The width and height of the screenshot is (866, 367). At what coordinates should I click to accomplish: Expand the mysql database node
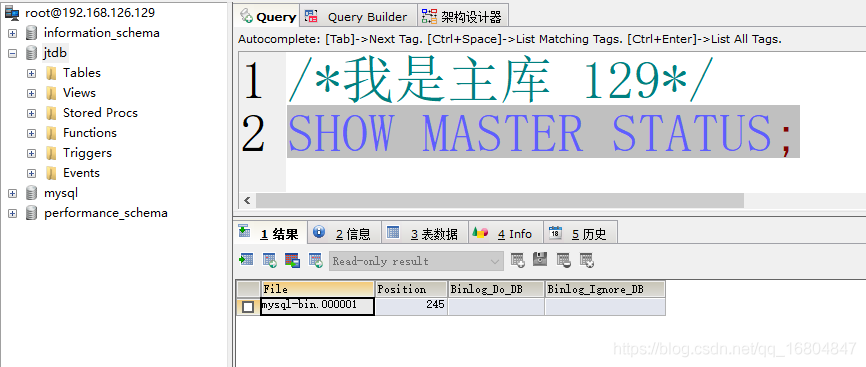click(x=12, y=193)
